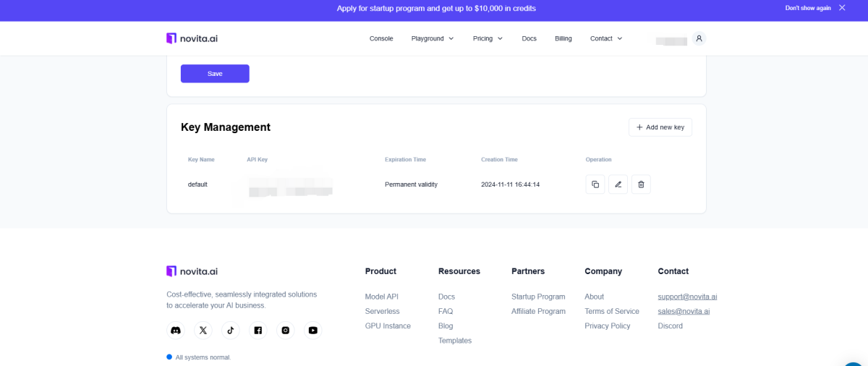
Task: Open Serverless footer link
Action: pos(383,311)
